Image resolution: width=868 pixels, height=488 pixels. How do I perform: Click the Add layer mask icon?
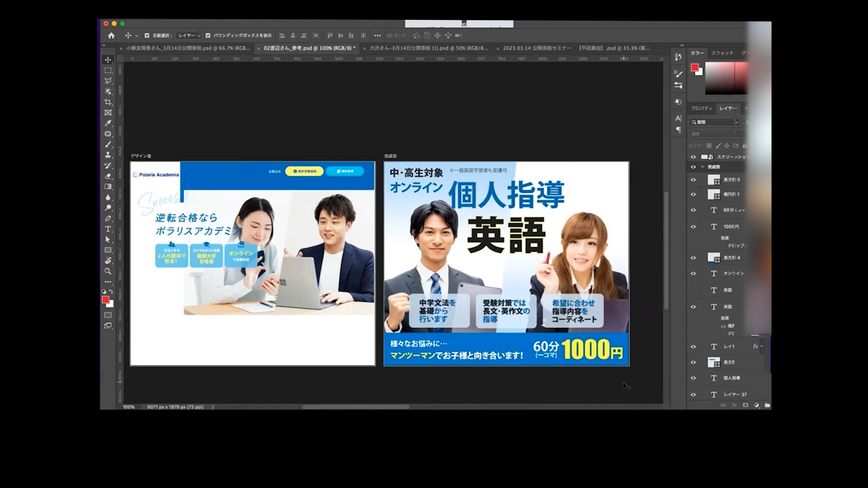pos(745,405)
